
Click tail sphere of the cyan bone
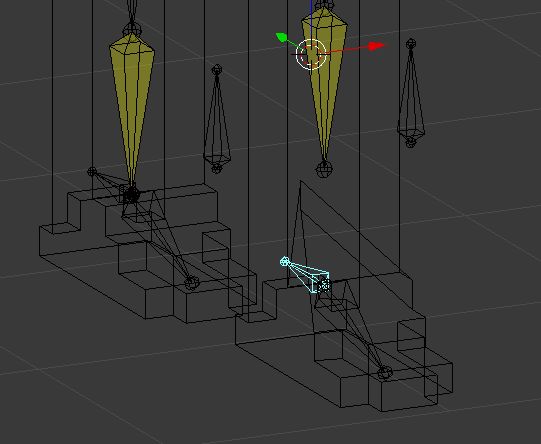click(284, 261)
